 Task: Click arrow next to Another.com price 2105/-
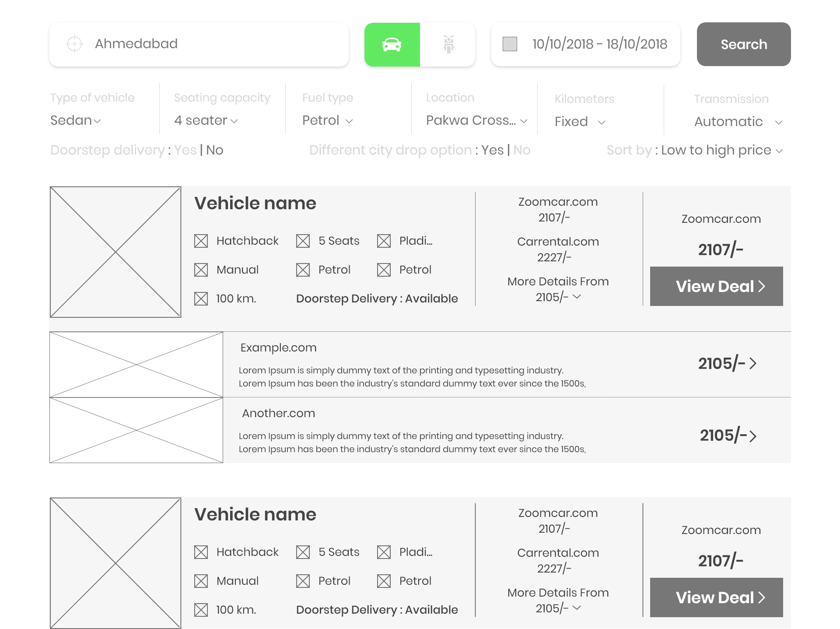click(x=753, y=436)
